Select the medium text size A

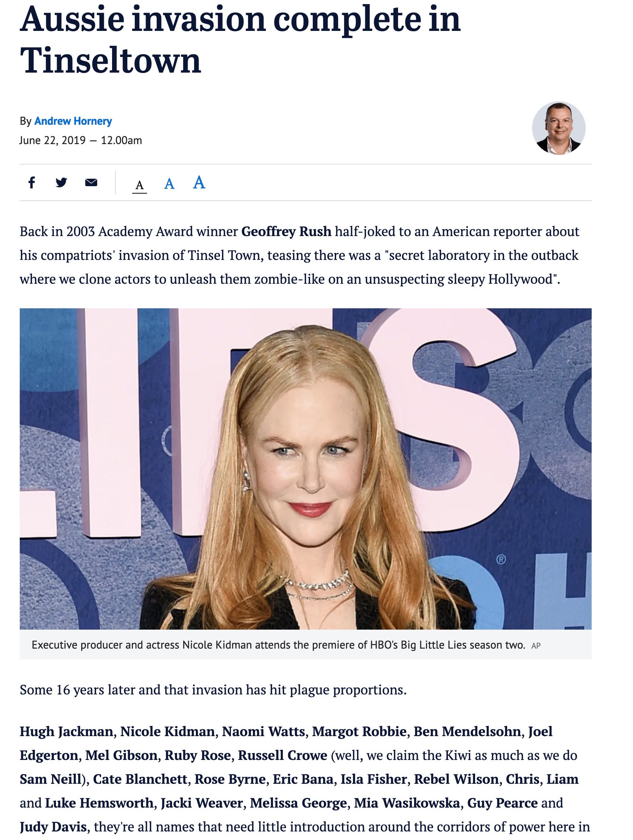click(169, 184)
